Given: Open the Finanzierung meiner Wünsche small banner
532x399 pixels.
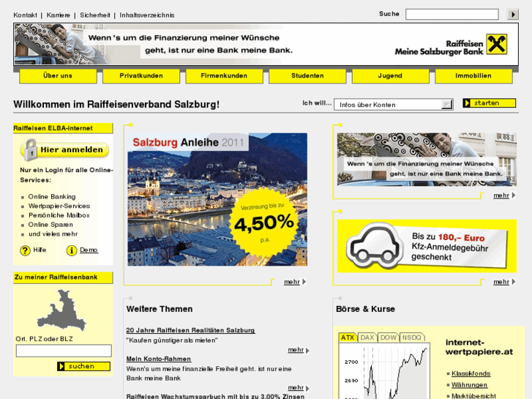Looking at the screenshot, I should tap(427, 160).
